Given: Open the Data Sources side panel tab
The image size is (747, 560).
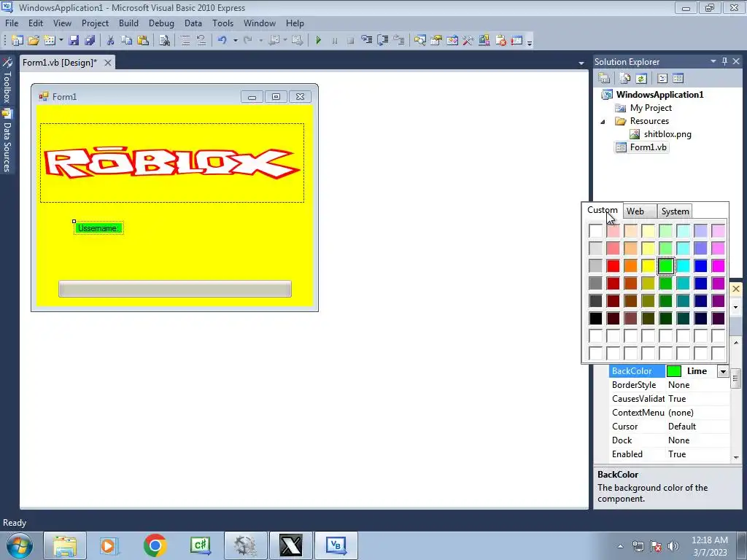Looking at the screenshot, I should coord(7,141).
